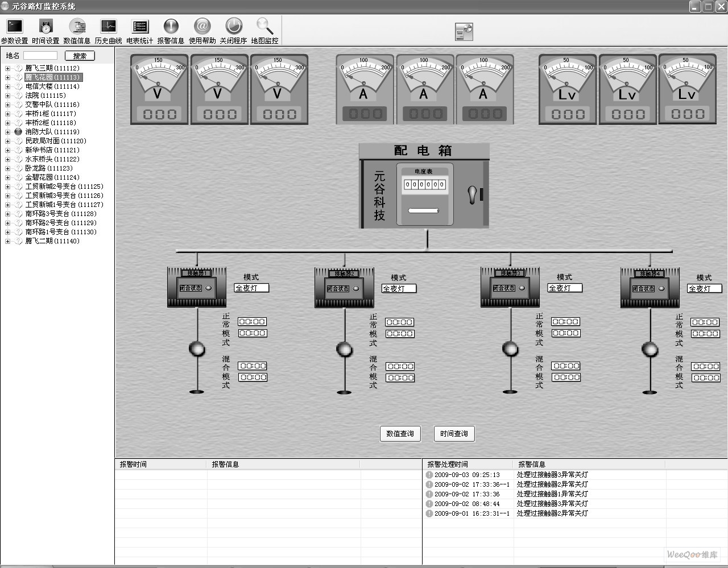Expand the 腾飞三期 (111112) tree node
The width and height of the screenshot is (728, 568).
tap(7, 68)
